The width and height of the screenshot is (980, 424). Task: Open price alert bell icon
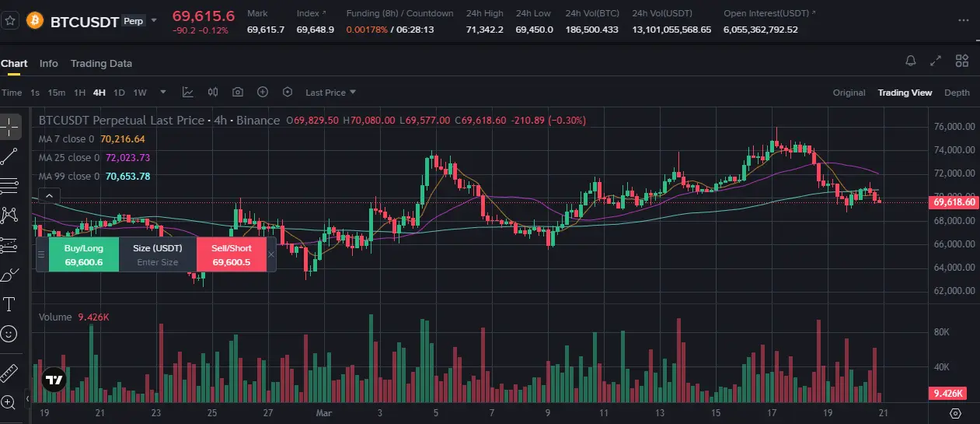coord(911,61)
